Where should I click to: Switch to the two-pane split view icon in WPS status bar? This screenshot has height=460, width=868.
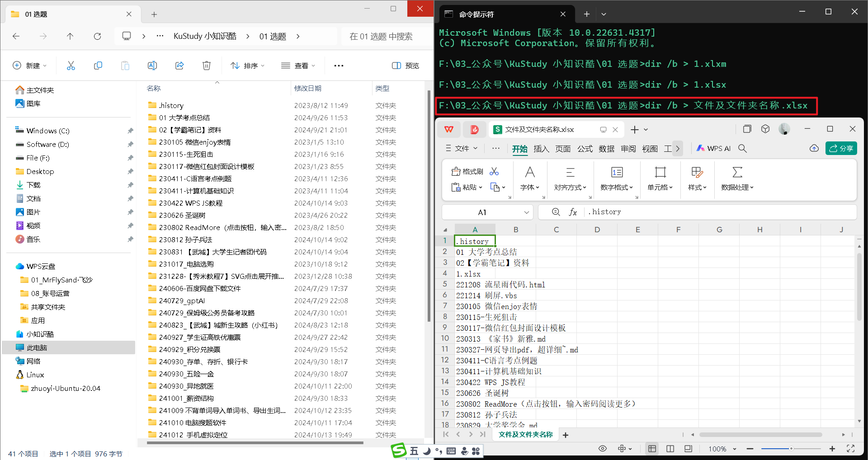pos(670,449)
